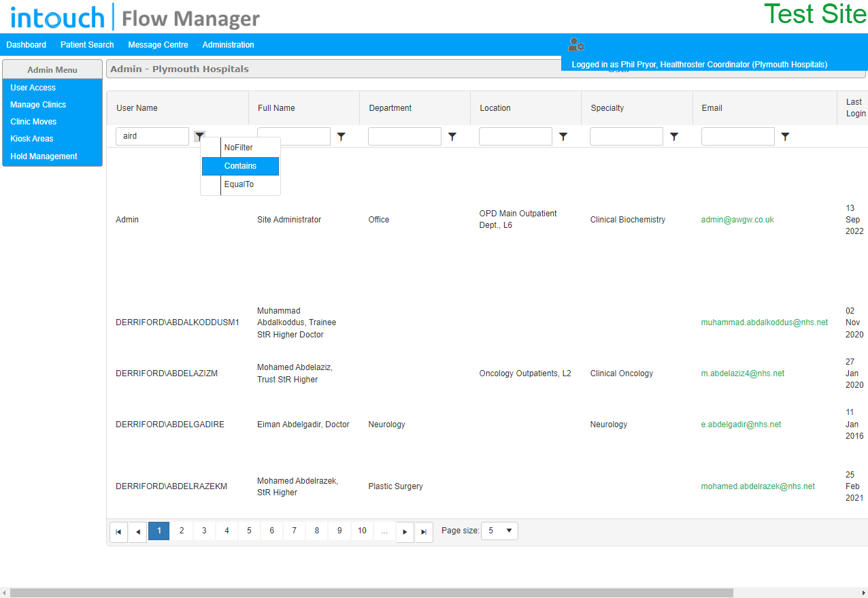Sort by Specialty column header
868x598 pixels.
(607, 108)
